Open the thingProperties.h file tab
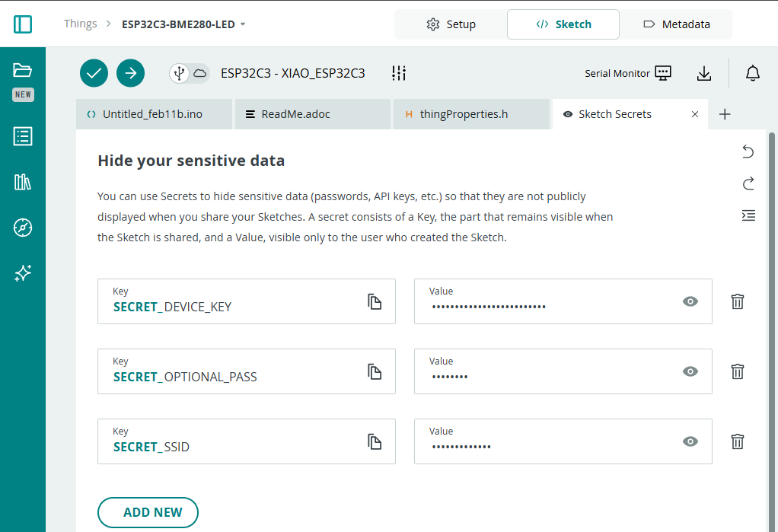This screenshot has height=532, width=778. click(464, 114)
